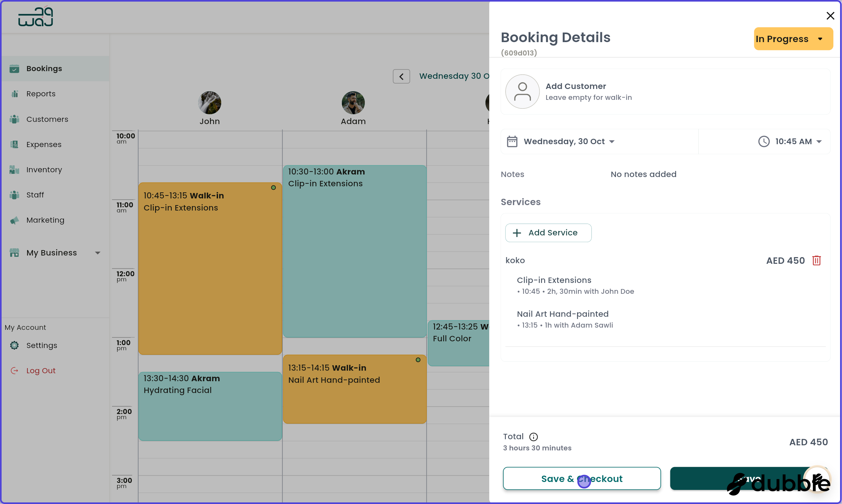Click Save & Checkout

pos(582,478)
